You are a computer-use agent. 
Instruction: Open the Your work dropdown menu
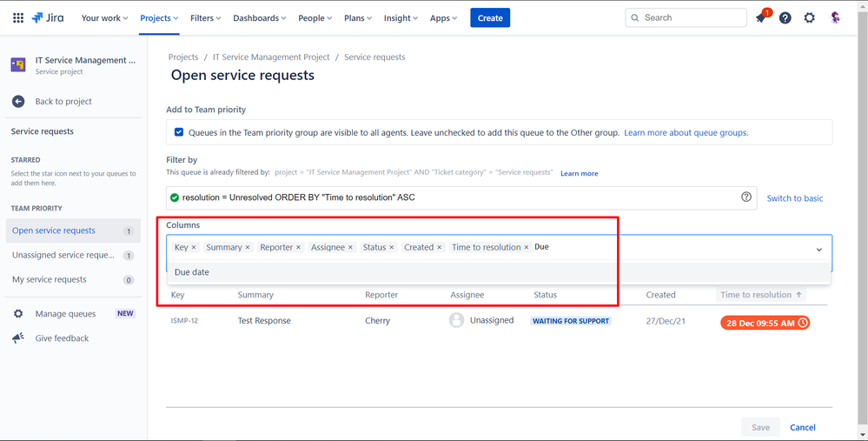coord(104,17)
